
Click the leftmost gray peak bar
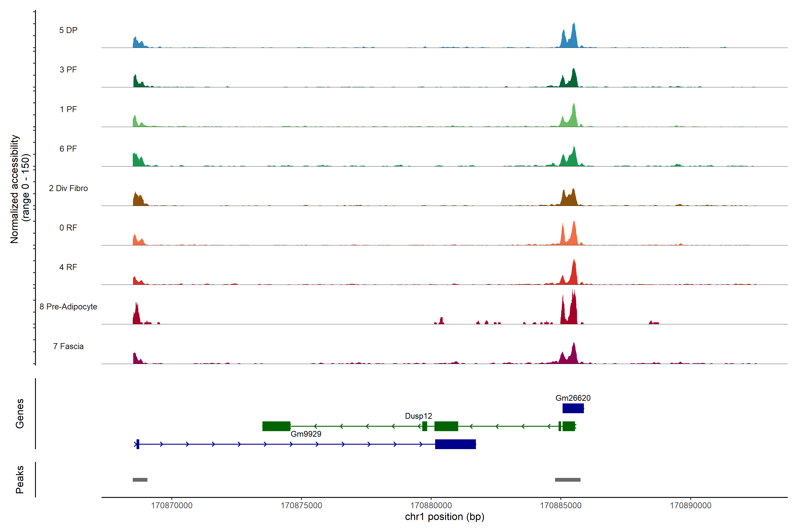(140, 480)
